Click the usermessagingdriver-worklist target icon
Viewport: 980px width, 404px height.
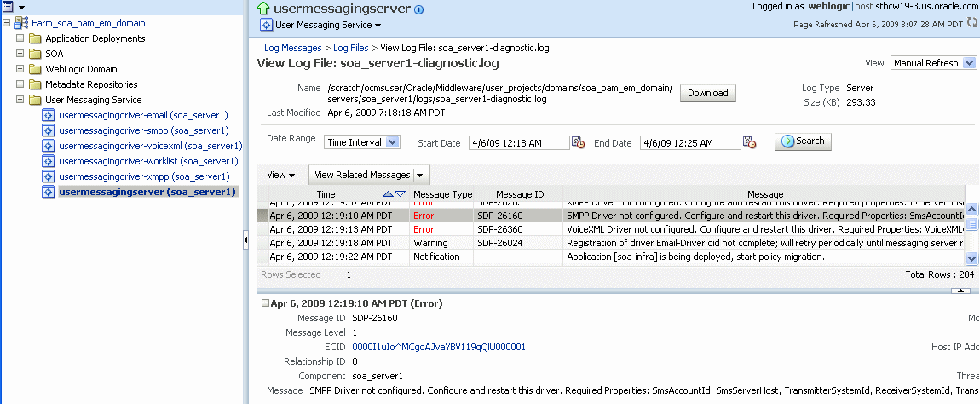(49, 161)
